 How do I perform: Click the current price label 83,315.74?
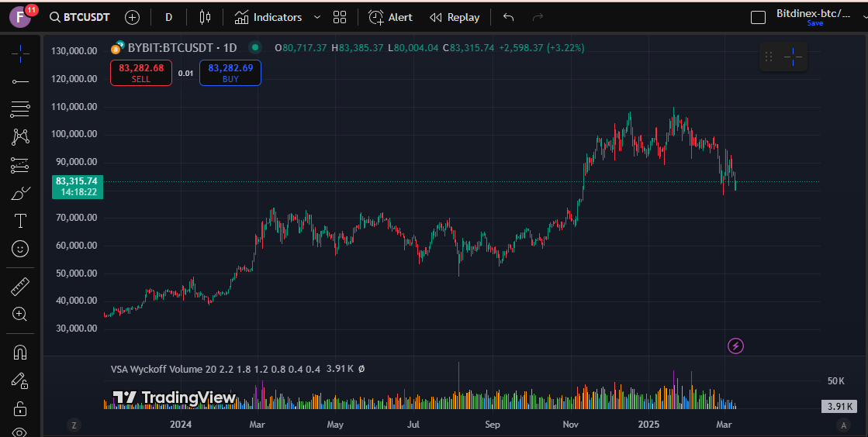click(77, 187)
